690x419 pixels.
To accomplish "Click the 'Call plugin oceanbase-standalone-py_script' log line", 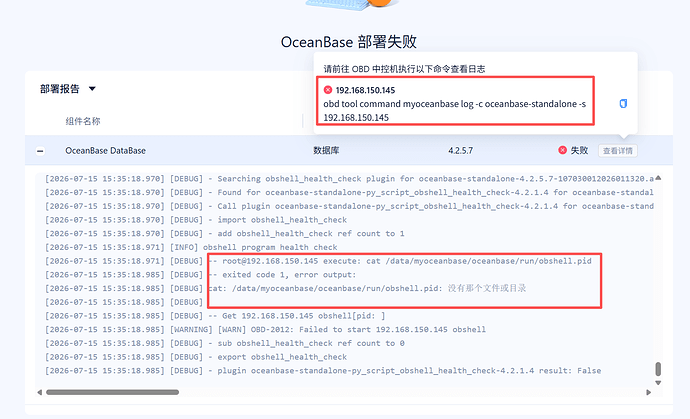I will pyautogui.click(x=349, y=206).
